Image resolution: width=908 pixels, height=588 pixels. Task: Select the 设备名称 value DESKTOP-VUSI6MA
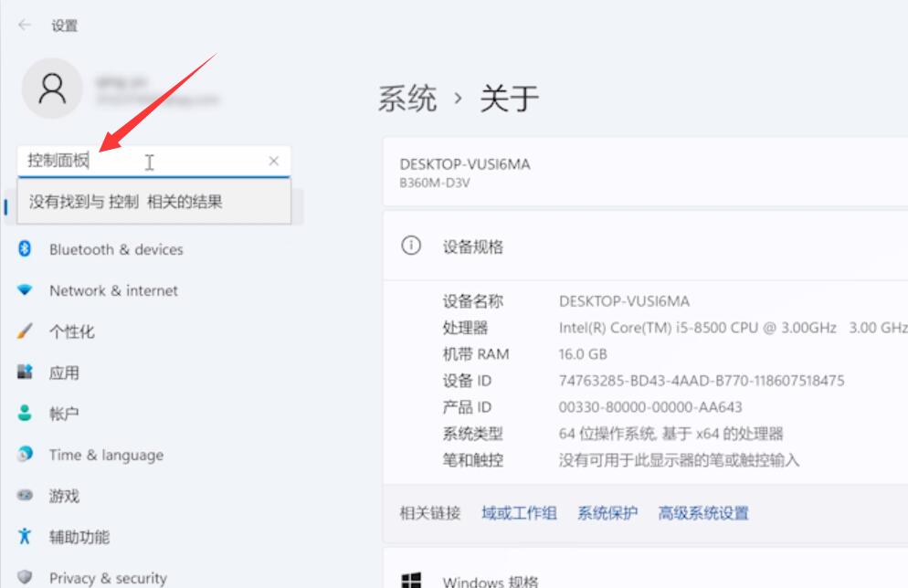point(624,301)
